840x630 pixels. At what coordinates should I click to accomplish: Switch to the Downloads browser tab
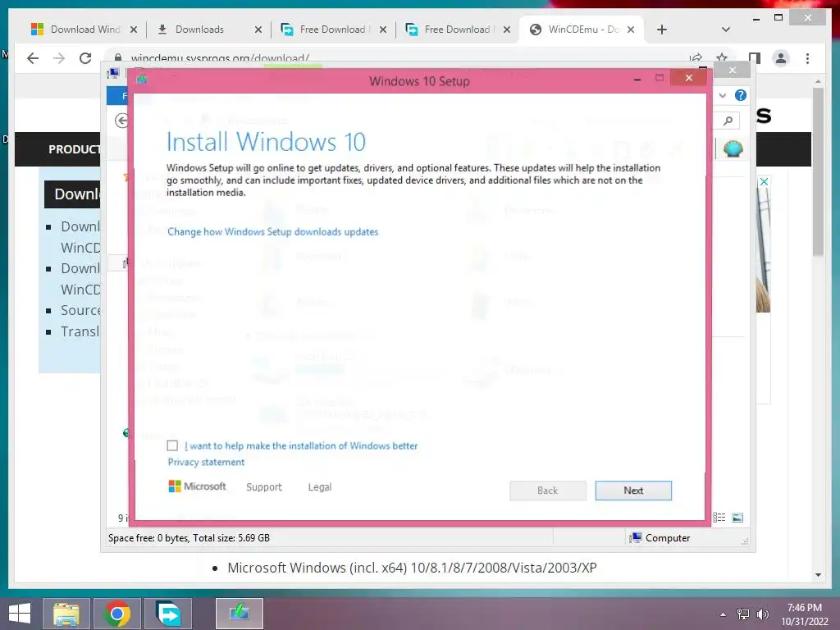pyautogui.click(x=199, y=30)
